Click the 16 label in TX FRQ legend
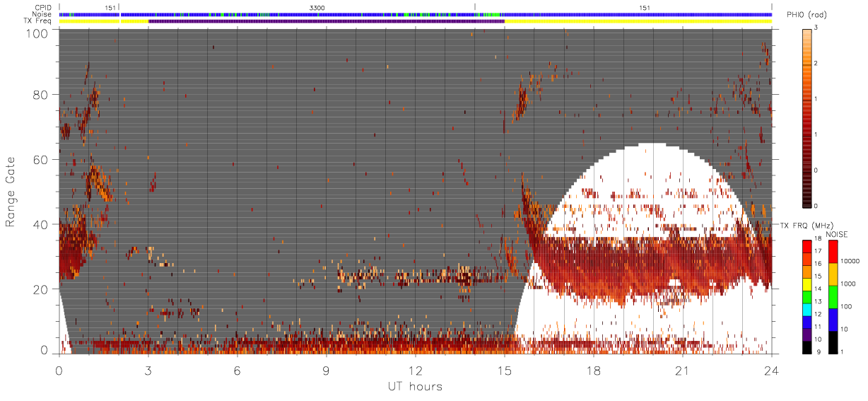 (x=816, y=263)
